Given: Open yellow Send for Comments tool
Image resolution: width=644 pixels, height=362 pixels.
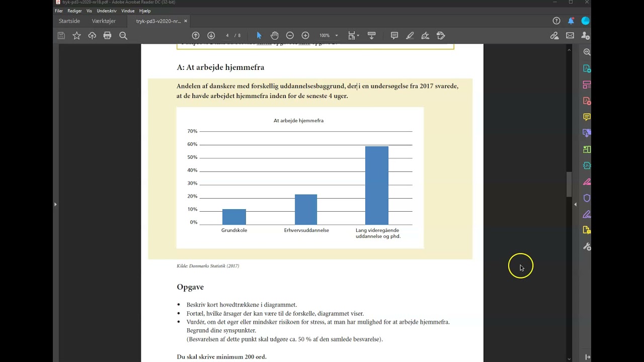Looking at the screenshot, I should click(587, 230).
